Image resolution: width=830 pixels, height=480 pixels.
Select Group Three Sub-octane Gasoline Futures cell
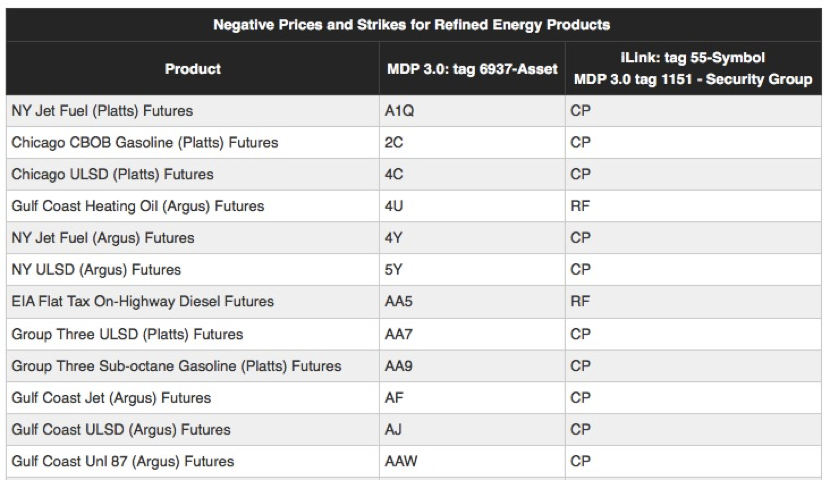(x=179, y=365)
